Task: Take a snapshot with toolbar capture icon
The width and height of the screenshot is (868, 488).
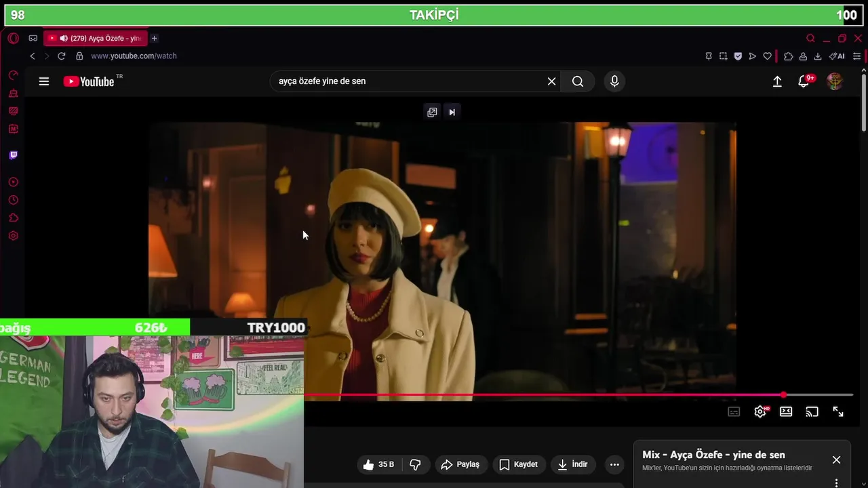Action: pyautogui.click(x=724, y=56)
